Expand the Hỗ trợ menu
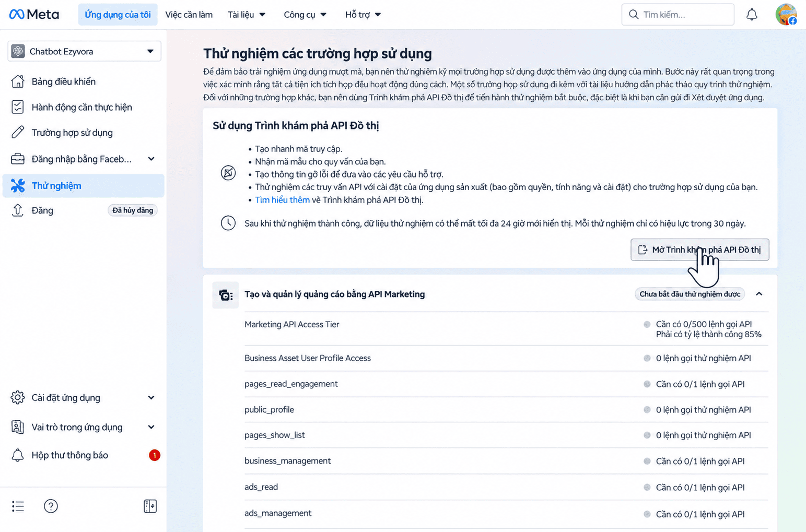 click(x=363, y=15)
